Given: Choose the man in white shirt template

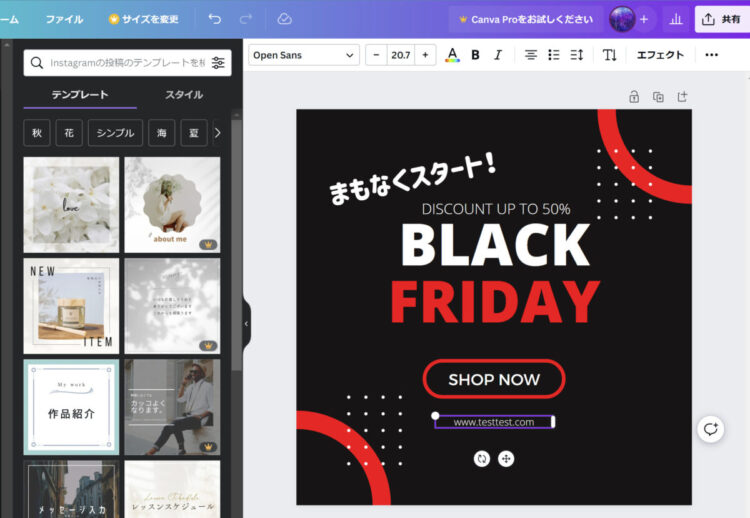Looking at the screenshot, I should click(x=172, y=407).
